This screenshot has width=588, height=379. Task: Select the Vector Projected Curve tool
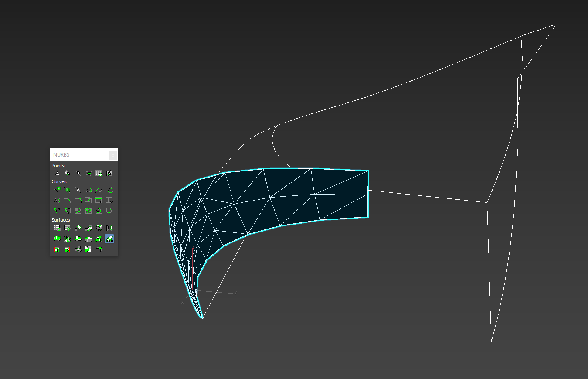(68, 211)
